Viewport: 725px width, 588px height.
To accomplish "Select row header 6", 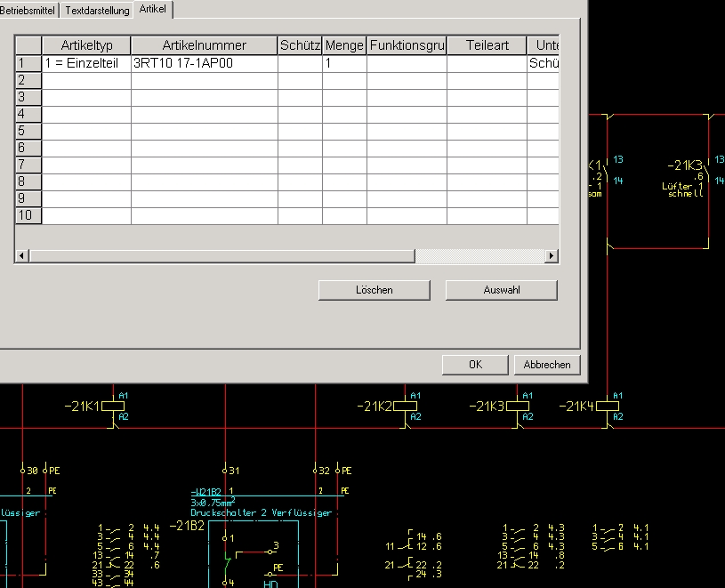I will coord(28,148).
